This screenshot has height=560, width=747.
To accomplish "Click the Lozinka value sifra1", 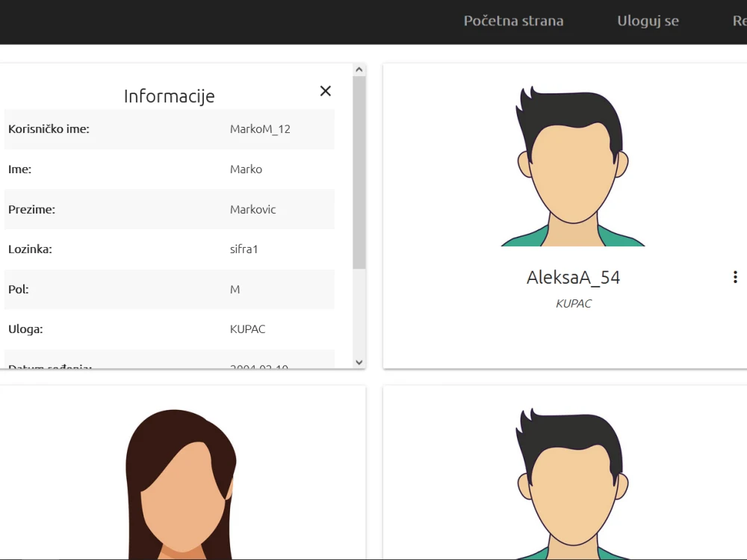I will tap(244, 249).
